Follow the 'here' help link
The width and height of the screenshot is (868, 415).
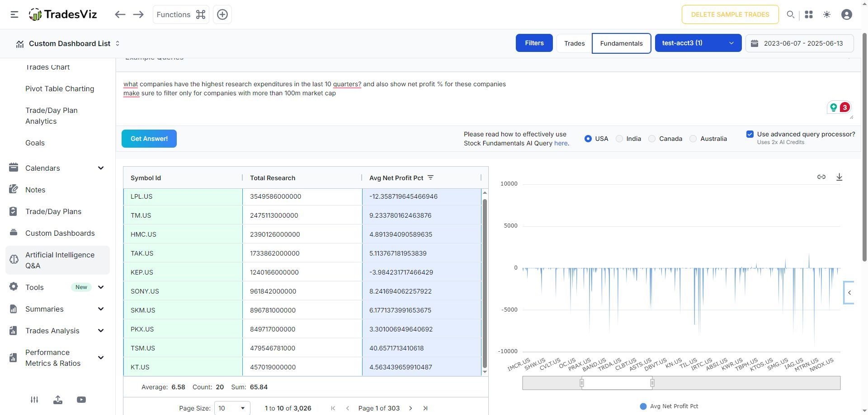[561, 143]
